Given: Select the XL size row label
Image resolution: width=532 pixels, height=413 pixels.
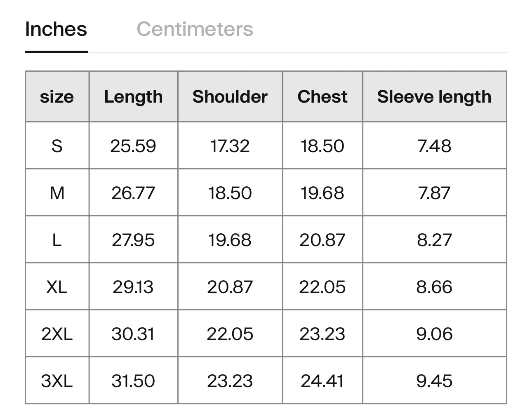Looking at the screenshot, I should 57,287.
